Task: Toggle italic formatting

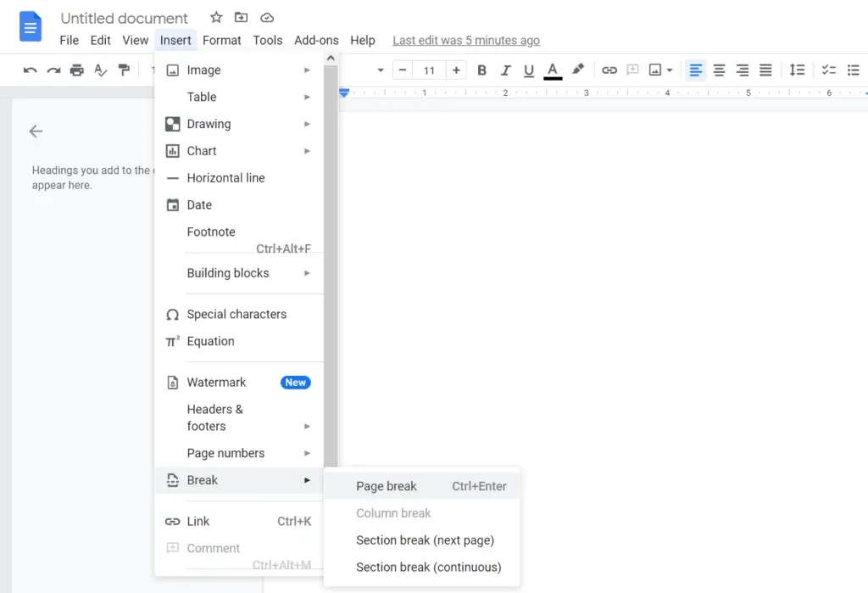Action: click(505, 70)
